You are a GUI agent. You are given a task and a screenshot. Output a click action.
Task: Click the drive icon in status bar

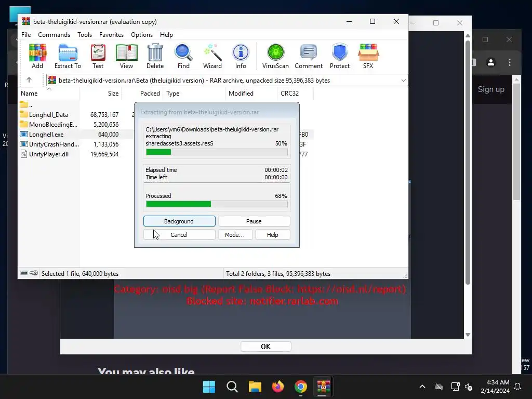[24, 273]
